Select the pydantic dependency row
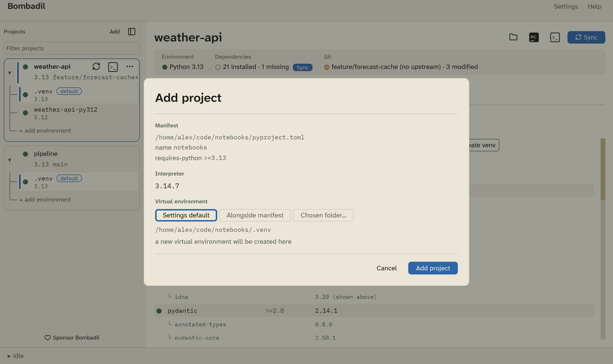 (x=374, y=311)
